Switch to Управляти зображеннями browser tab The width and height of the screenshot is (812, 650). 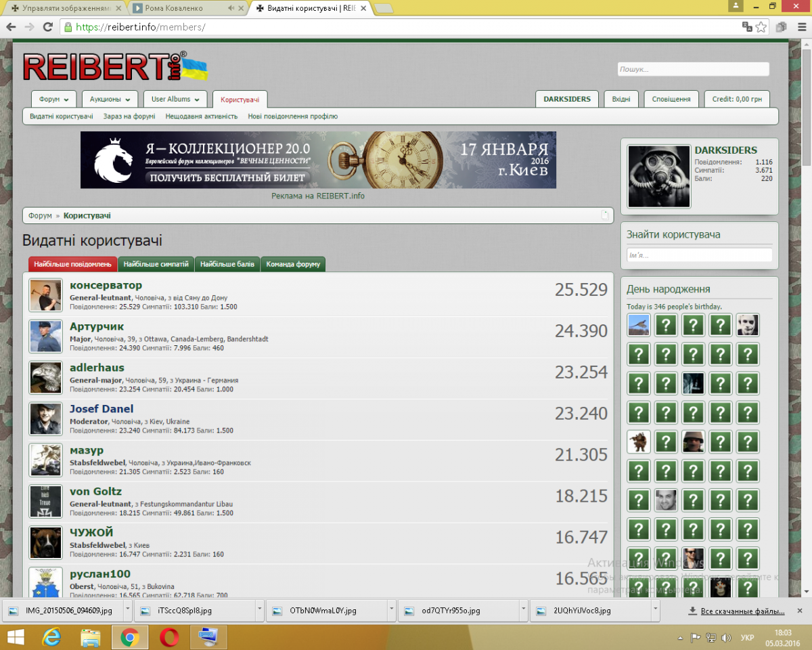point(64,8)
